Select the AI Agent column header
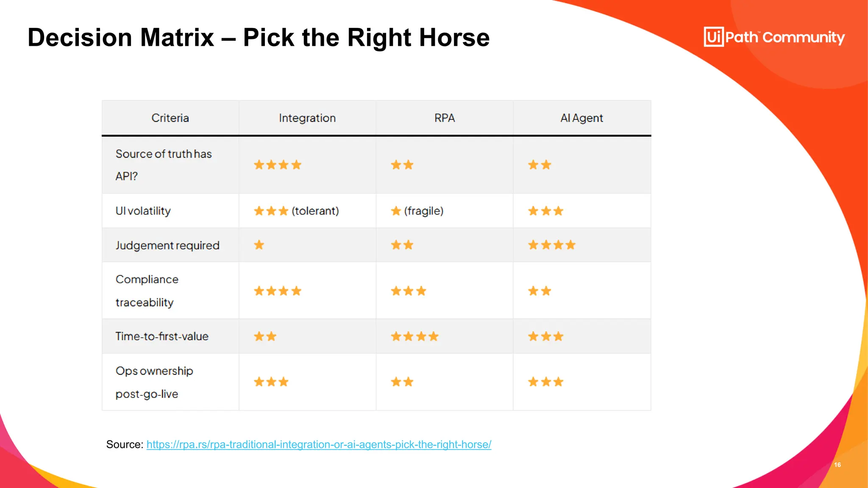 point(581,118)
